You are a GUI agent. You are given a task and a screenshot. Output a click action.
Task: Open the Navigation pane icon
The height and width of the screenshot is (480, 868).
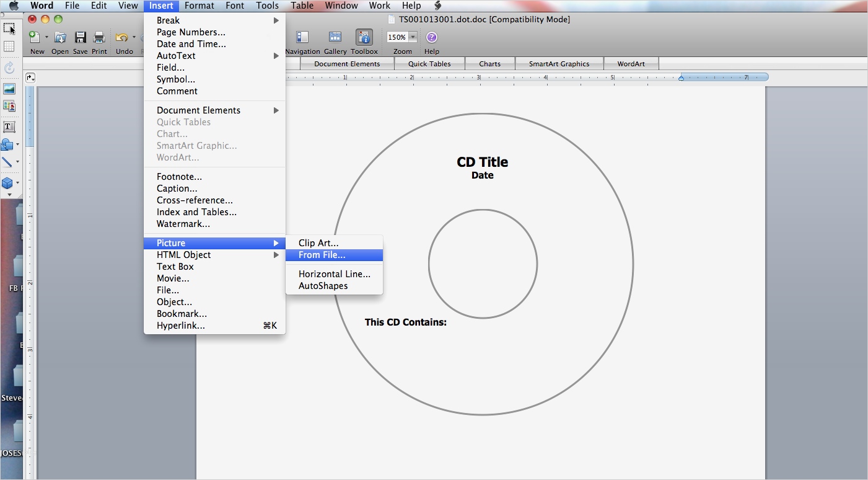pyautogui.click(x=302, y=37)
